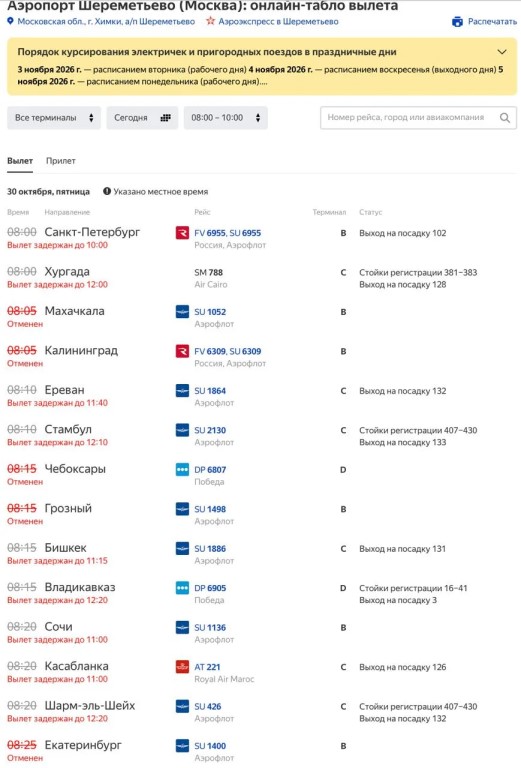Click the Pobeda logo in Чебоксары row
Screen dimensions: 521x768
[x=182, y=469]
